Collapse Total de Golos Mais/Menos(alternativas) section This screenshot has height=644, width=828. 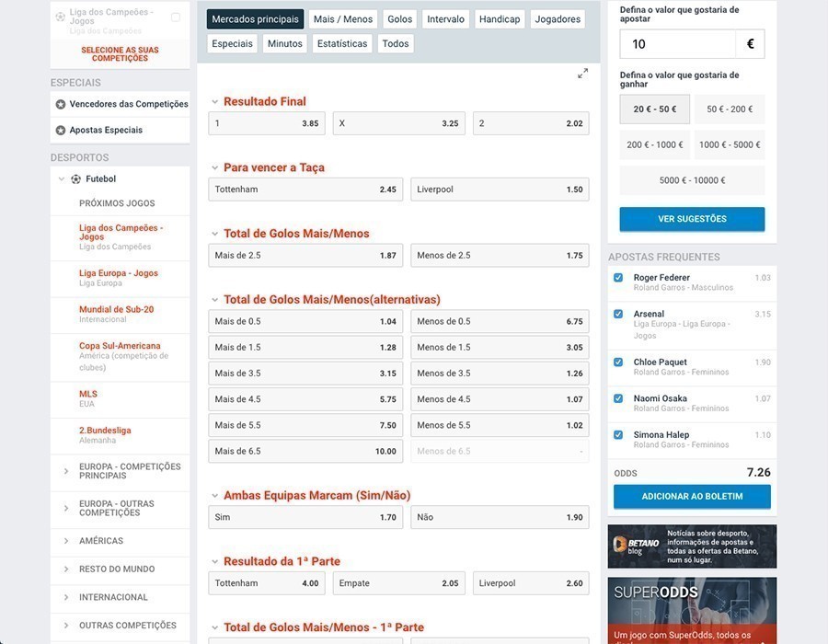(215, 300)
